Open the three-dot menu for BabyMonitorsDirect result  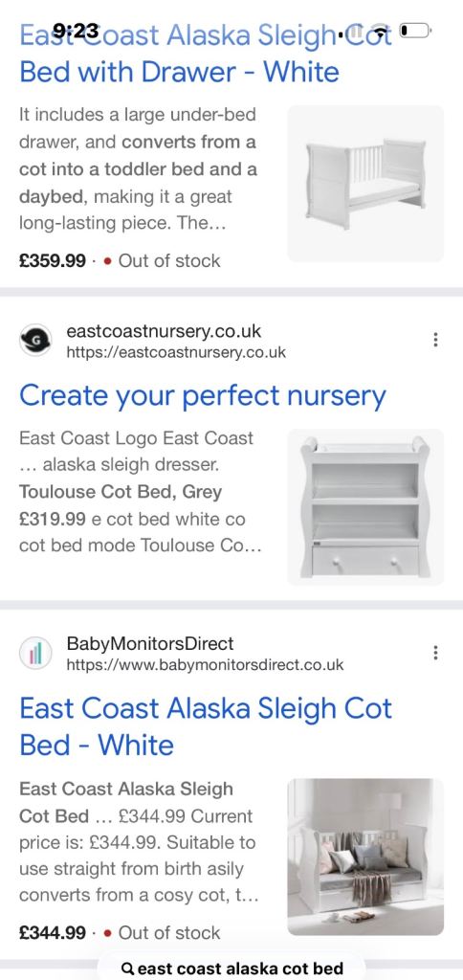[435, 653]
